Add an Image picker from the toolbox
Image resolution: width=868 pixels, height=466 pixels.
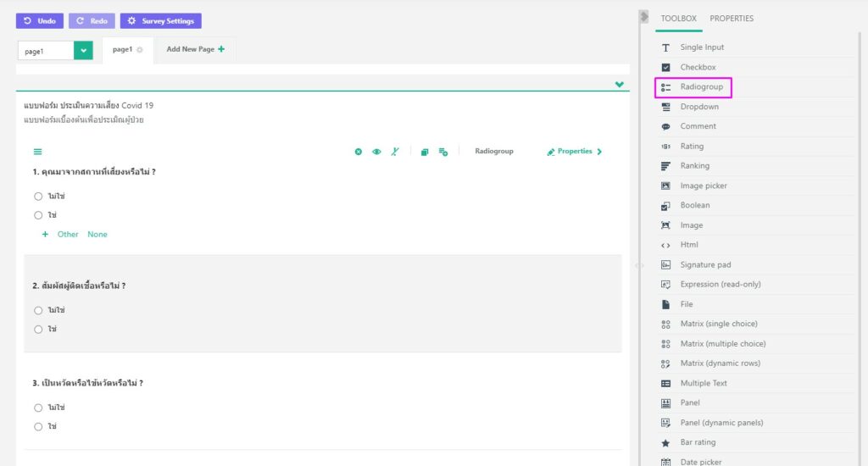703,186
